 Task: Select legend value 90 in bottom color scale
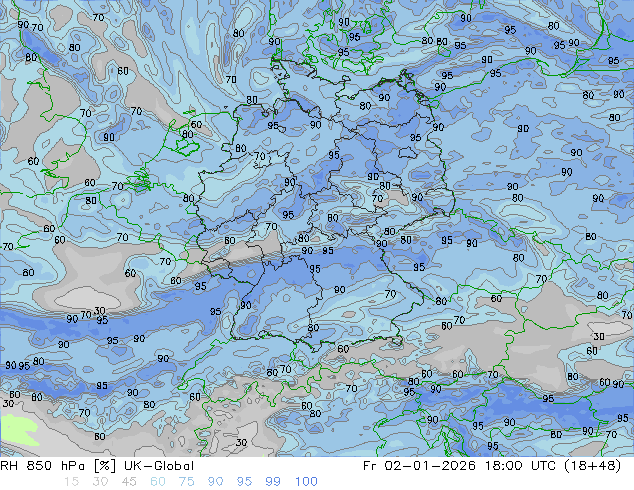[x=215, y=482]
